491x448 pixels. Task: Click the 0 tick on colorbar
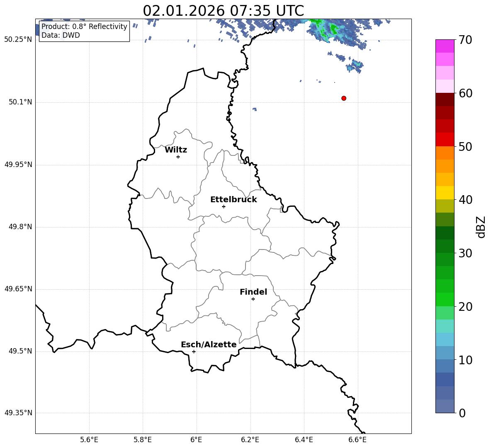tap(462, 413)
